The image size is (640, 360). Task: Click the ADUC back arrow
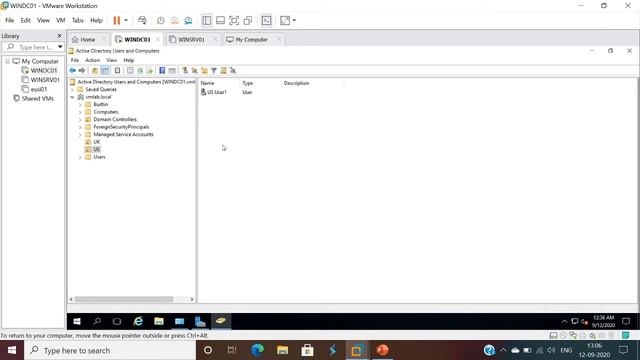point(73,71)
